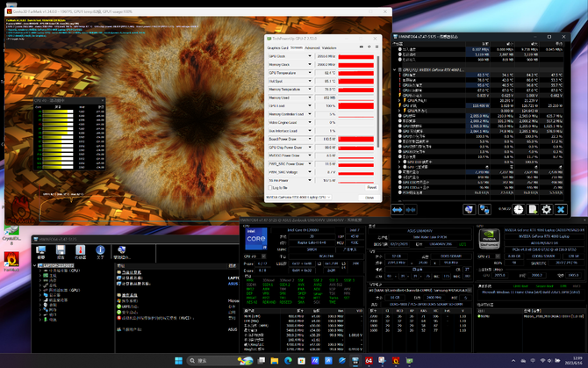This screenshot has height=368, width=588.
Task: Open Board Power Draw dropdown in GPU-Z
Action: [x=310, y=139]
